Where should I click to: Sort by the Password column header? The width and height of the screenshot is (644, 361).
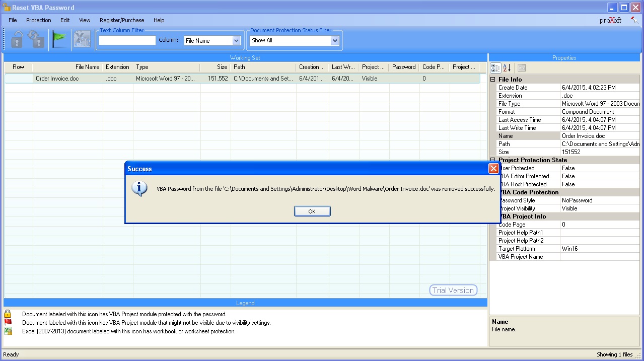coord(404,67)
